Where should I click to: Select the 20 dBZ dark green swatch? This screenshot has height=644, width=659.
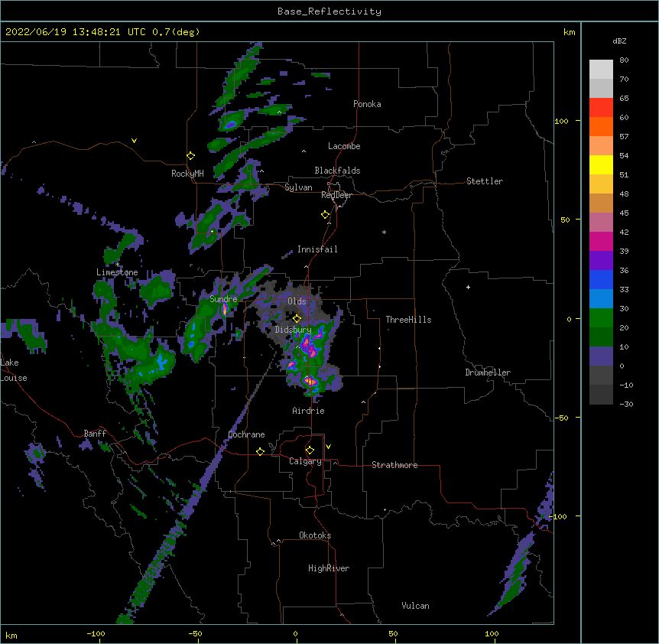tap(601, 337)
